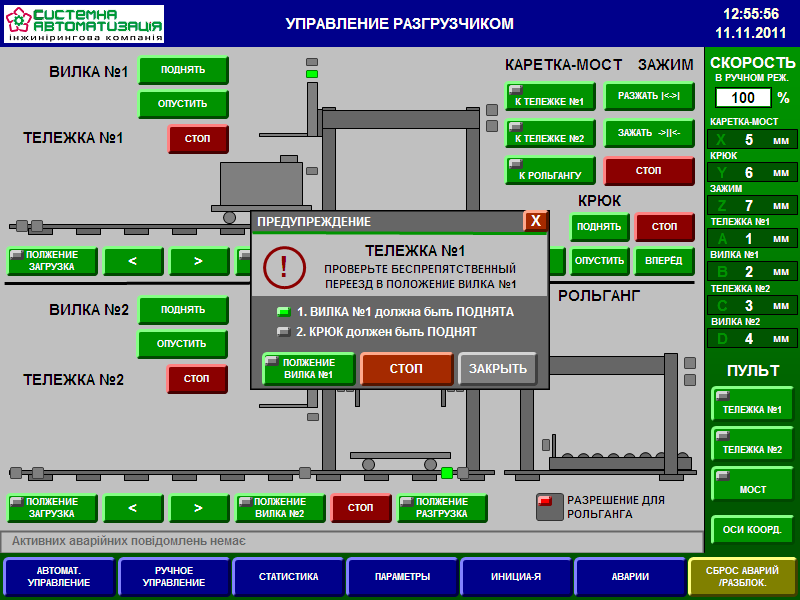Click ПОЛОЖЕНИЕ ВИЛКА №1 in the dialog

tap(308, 369)
